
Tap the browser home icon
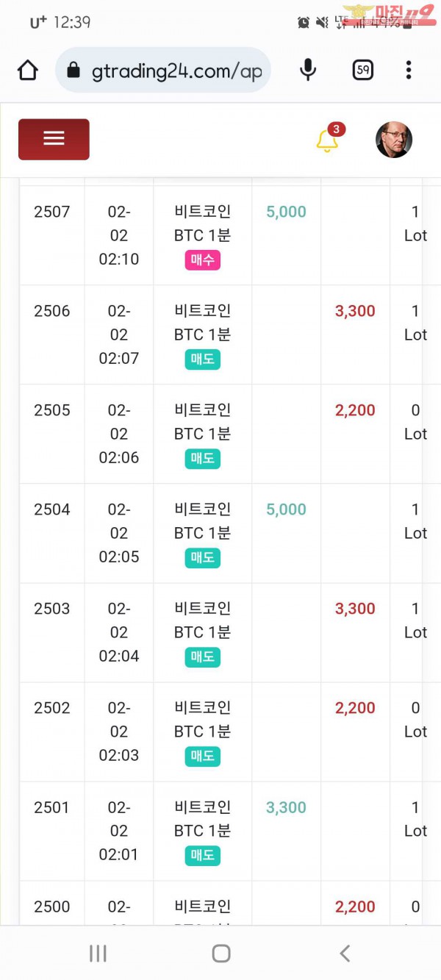(x=27, y=71)
